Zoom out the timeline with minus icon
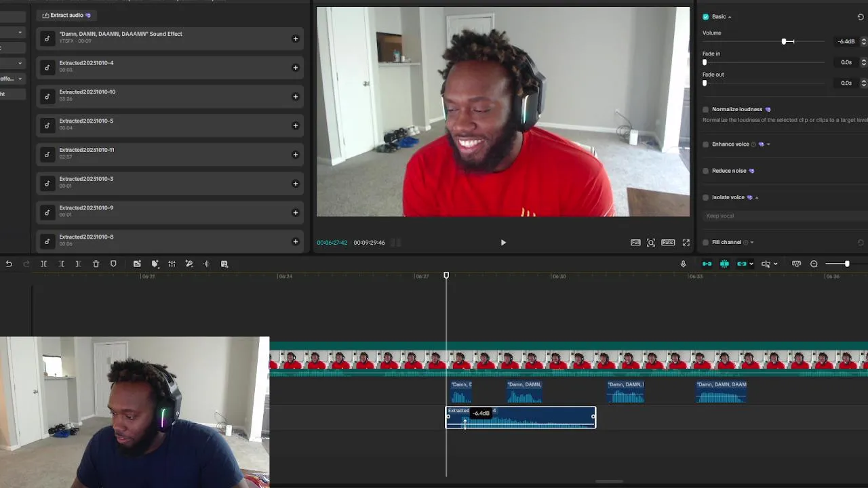The width and height of the screenshot is (868, 488). [814, 264]
